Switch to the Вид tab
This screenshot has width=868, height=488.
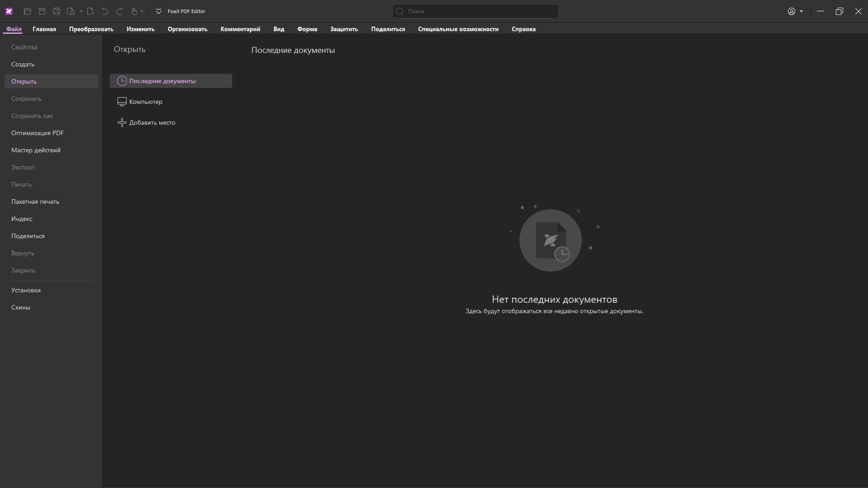(279, 29)
